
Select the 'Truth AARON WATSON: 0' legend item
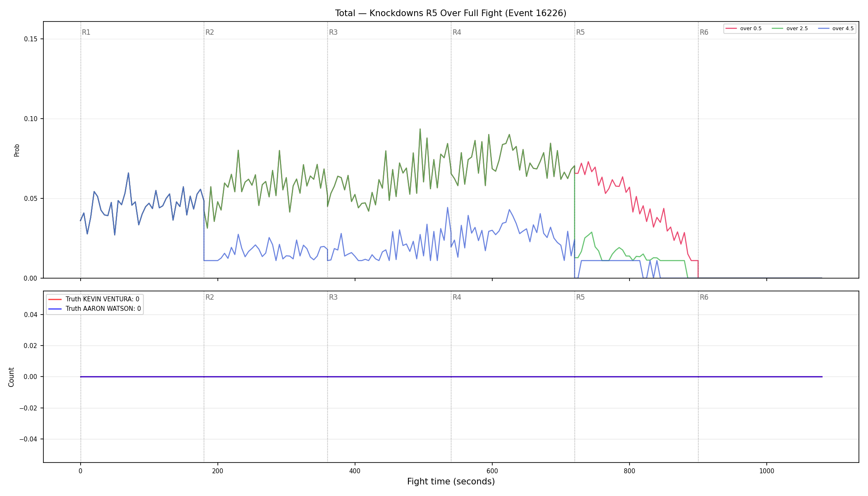pyautogui.click(x=95, y=309)
